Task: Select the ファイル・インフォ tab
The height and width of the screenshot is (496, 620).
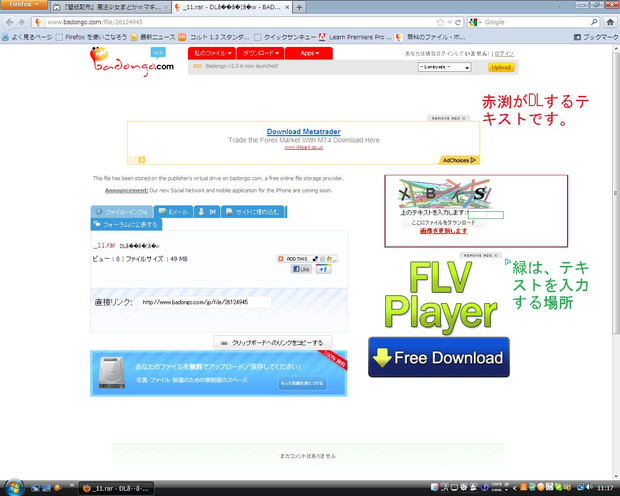Action: point(122,212)
